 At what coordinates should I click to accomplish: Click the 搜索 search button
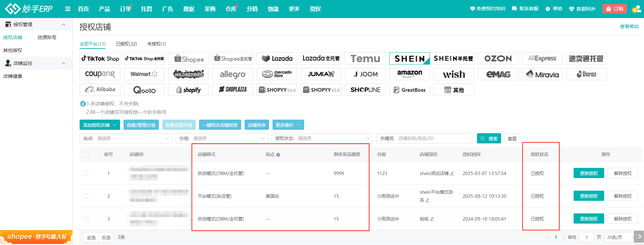coord(489,138)
